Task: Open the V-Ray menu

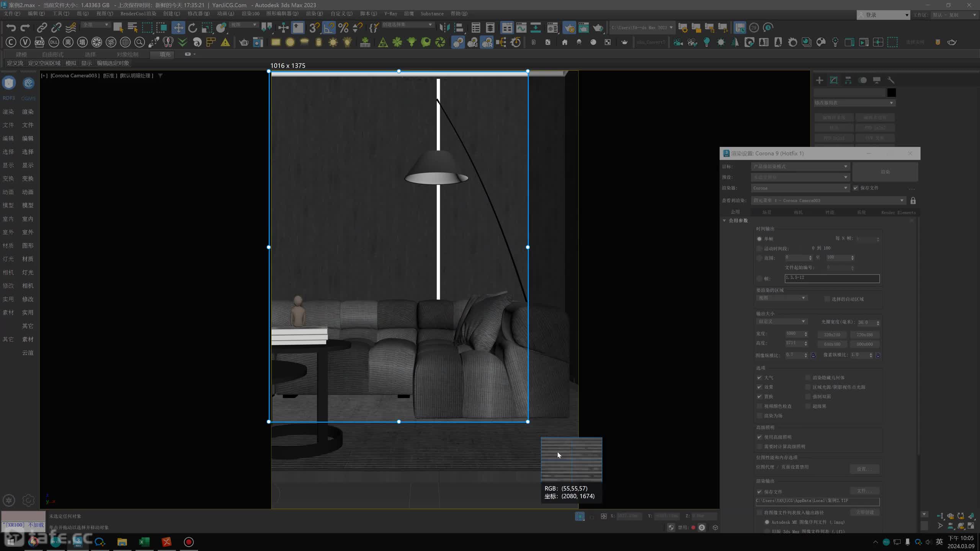Action: 390,13
